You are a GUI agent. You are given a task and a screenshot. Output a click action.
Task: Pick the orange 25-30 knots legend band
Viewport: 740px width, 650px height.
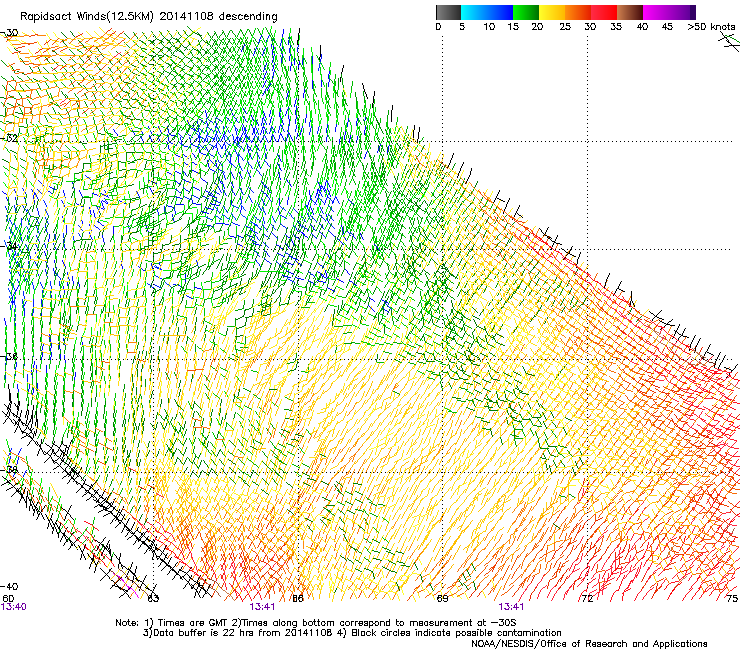pyautogui.click(x=578, y=12)
